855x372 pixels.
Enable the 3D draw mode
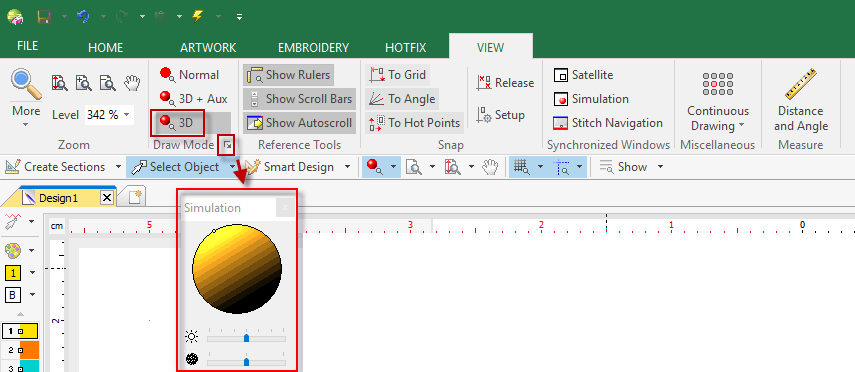pos(178,123)
